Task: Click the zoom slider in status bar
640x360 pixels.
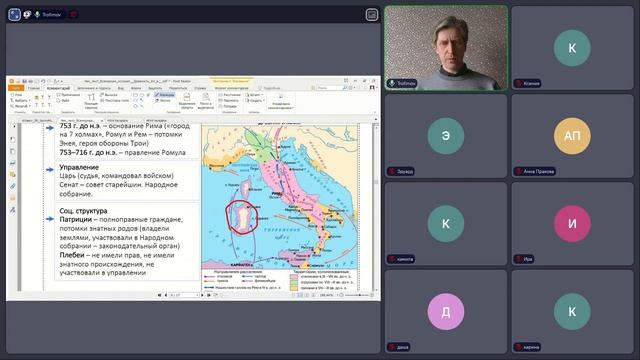Action: (356, 295)
